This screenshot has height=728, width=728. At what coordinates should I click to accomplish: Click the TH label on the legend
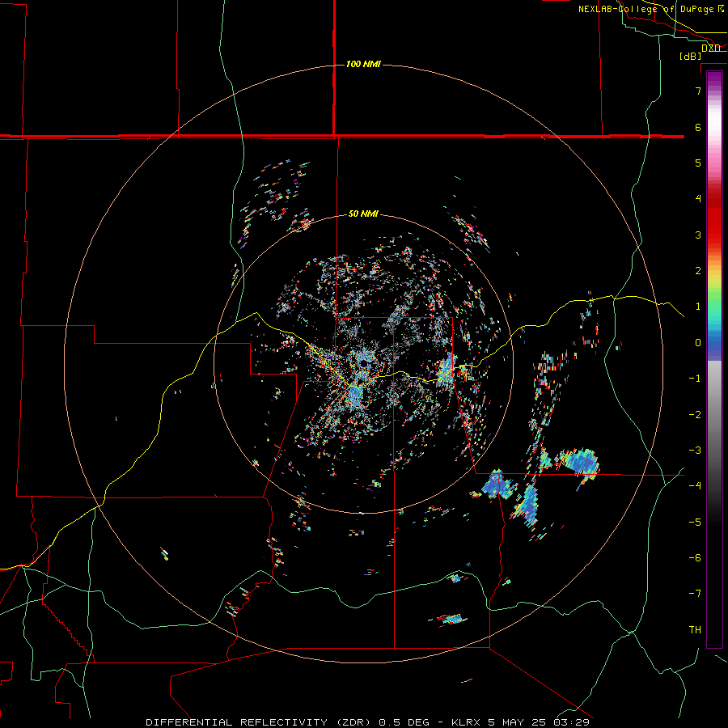[x=695, y=630]
